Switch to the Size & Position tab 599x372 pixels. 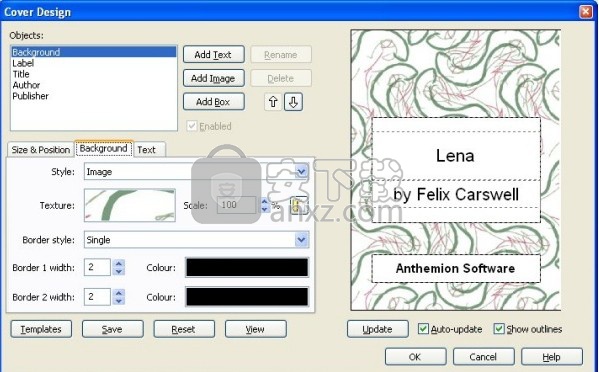(x=40, y=149)
